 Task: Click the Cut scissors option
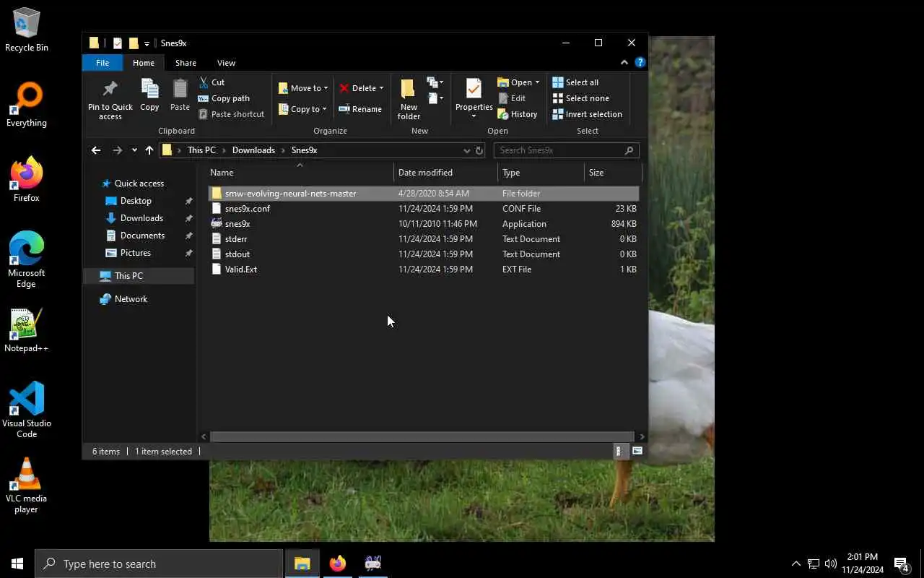coord(212,82)
